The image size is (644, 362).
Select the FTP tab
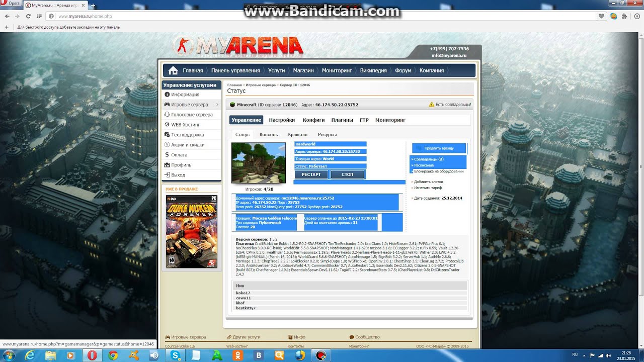364,120
